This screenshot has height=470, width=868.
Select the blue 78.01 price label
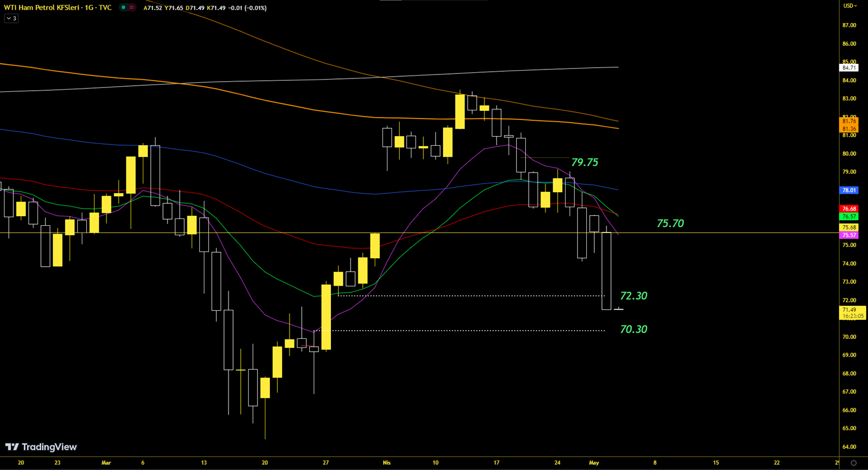coord(849,190)
